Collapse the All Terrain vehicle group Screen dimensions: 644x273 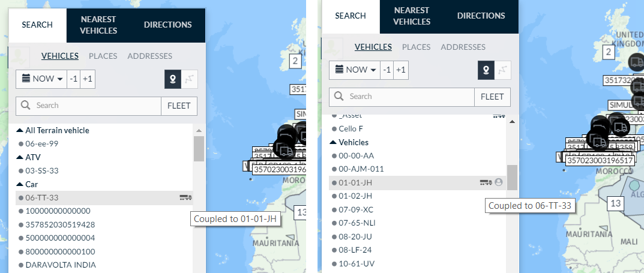pyautogui.click(x=20, y=130)
